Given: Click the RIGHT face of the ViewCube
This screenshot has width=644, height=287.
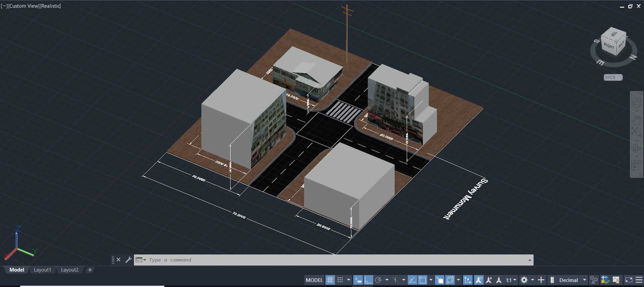Looking at the screenshot, I should [608, 46].
